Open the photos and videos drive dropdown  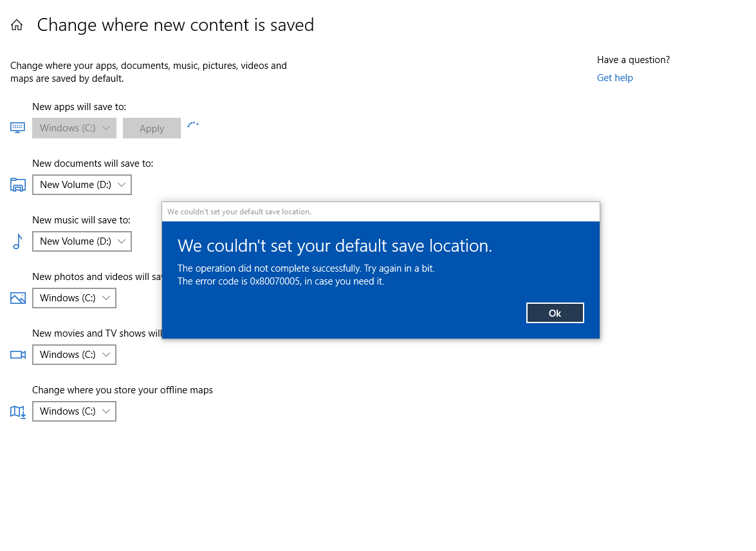[74, 298]
